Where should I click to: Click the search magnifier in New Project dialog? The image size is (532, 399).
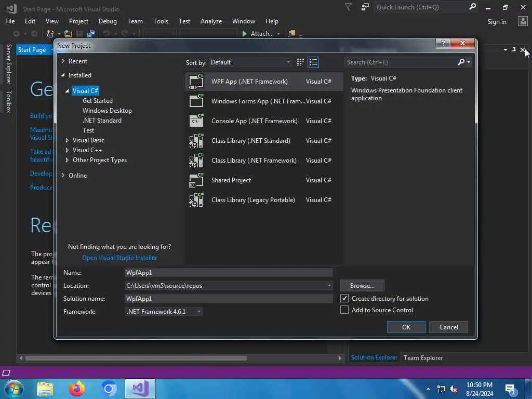click(x=461, y=62)
